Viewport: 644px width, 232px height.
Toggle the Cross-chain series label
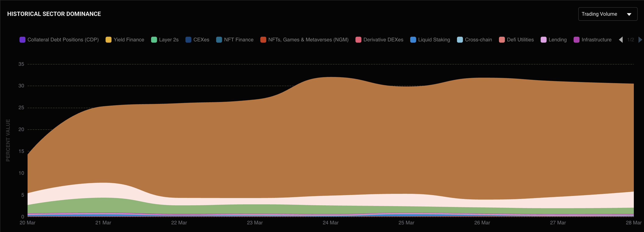click(x=478, y=40)
